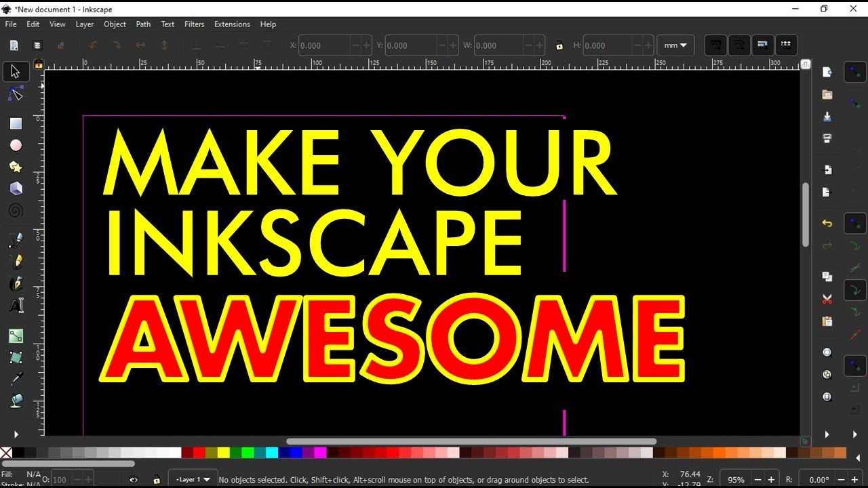Toggle the width-height ratio lock
Image resolution: width=868 pixels, height=488 pixels.
coord(559,46)
